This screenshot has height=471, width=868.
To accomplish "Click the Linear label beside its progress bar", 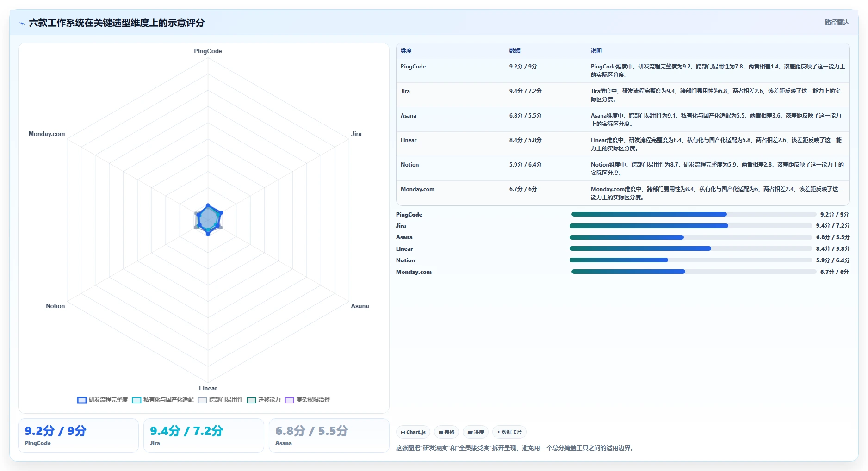I will (x=404, y=249).
